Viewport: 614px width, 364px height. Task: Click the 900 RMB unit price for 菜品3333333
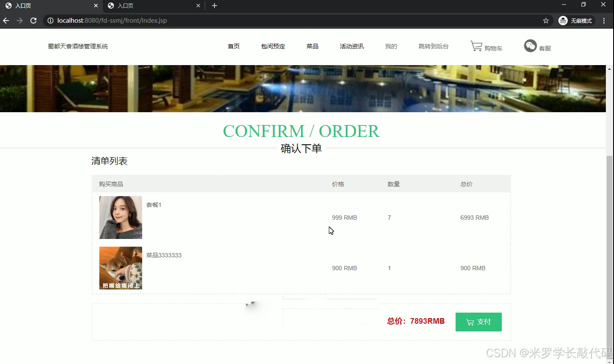345,268
